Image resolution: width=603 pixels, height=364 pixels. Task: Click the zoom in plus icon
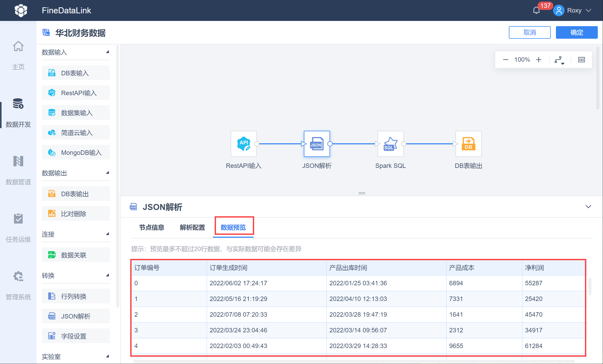click(x=539, y=60)
